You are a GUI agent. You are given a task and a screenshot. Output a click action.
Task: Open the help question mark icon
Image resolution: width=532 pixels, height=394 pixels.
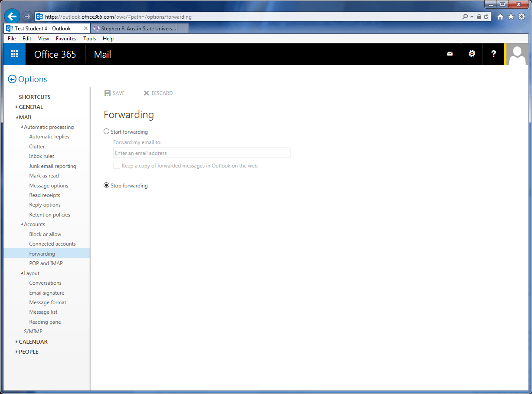[x=493, y=54]
